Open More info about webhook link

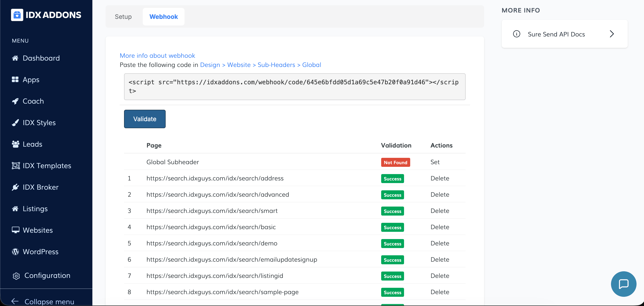157,55
